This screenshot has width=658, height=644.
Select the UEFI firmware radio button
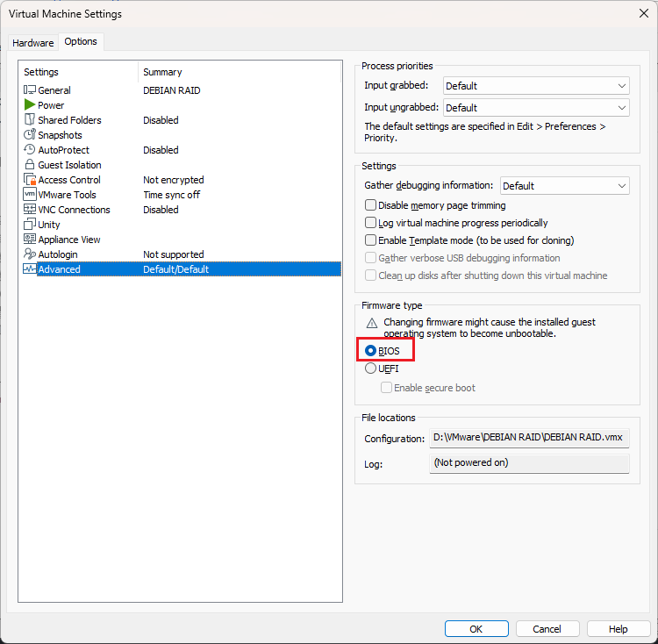pyautogui.click(x=370, y=369)
